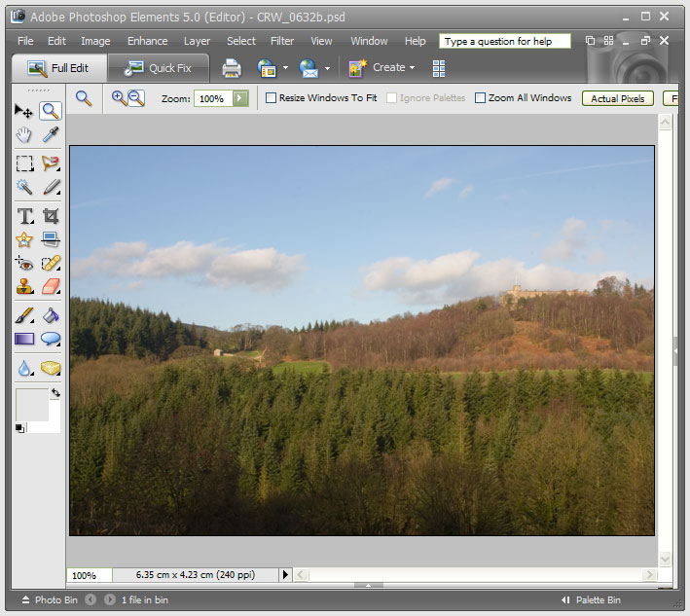690x616 pixels.
Task: Select the Magnetic Lasso tool
Action: point(51,163)
